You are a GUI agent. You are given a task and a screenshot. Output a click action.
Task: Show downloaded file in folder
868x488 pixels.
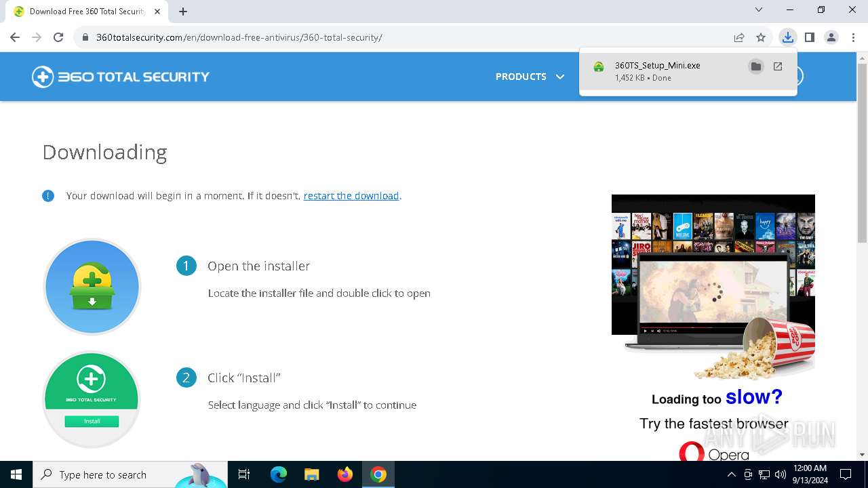click(x=755, y=66)
